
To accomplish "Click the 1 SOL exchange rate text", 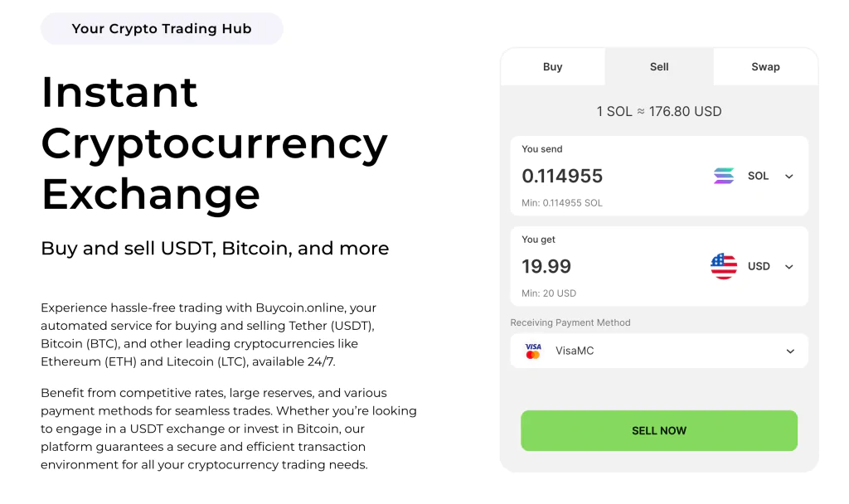I will [x=659, y=112].
